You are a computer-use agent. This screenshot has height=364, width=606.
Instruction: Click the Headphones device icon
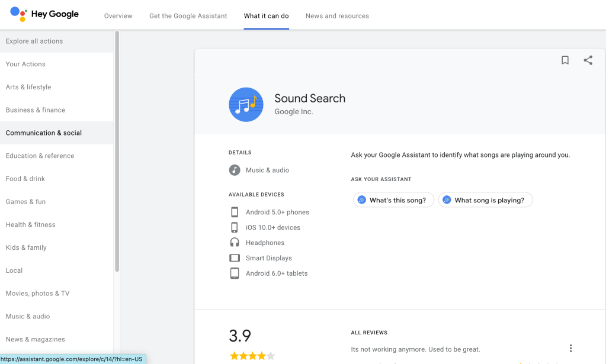235,243
